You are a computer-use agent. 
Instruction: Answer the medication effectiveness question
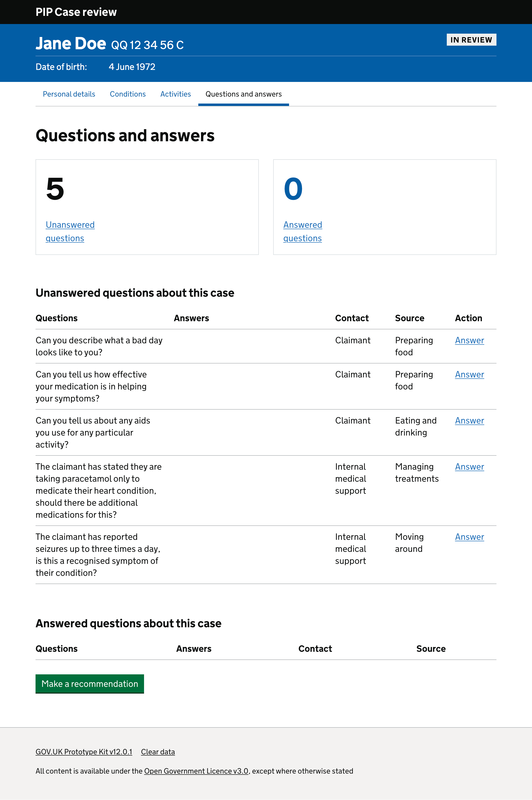[470, 375]
